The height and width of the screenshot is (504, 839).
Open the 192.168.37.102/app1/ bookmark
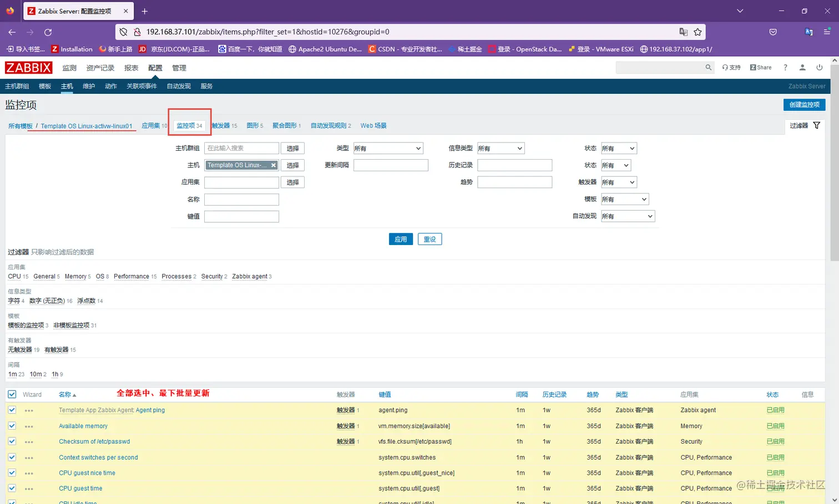click(676, 49)
